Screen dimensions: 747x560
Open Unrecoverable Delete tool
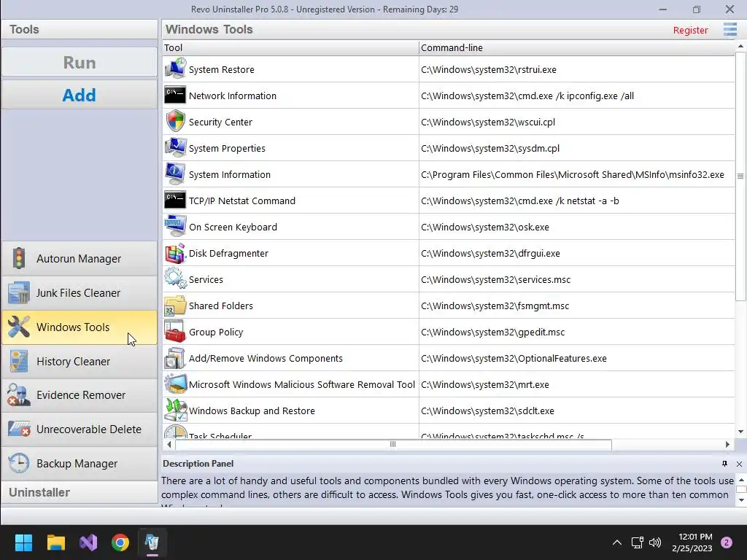coord(79,429)
